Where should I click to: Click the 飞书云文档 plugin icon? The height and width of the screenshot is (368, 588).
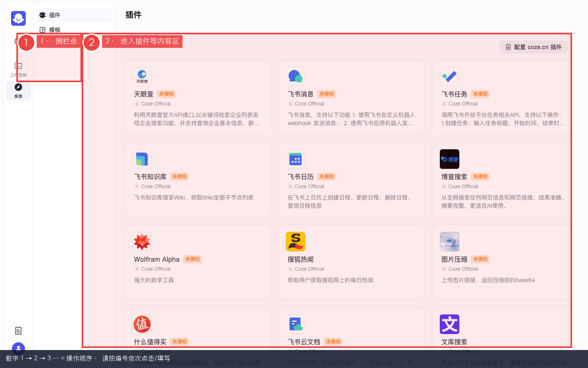pyautogui.click(x=296, y=324)
